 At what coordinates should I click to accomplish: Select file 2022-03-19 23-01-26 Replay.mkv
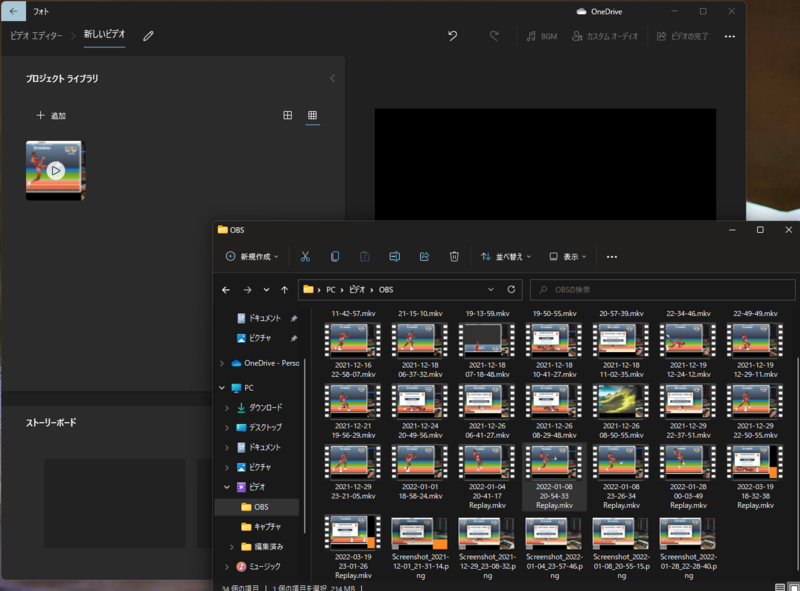pyautogui.click(x=353, y=548)
